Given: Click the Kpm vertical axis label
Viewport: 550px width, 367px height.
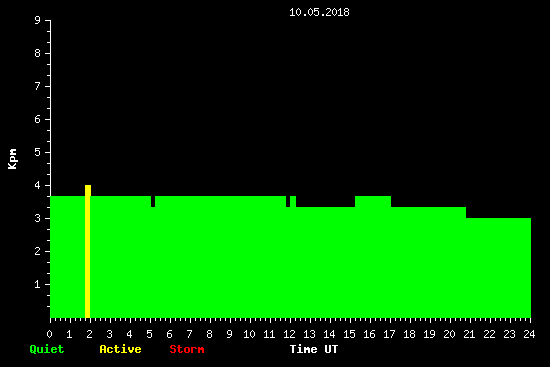Looking at the screenshot, I should (x=13, y=159).
